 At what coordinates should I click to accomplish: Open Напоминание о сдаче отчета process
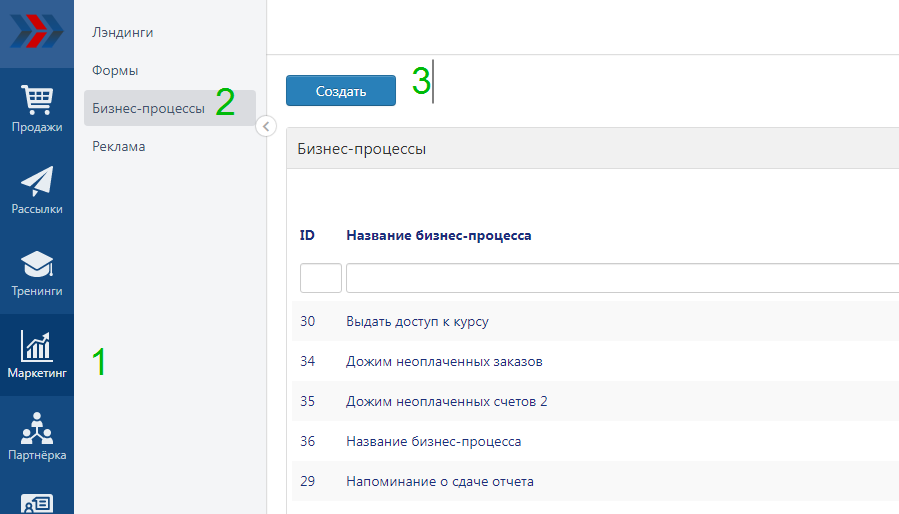pos(440,481)
